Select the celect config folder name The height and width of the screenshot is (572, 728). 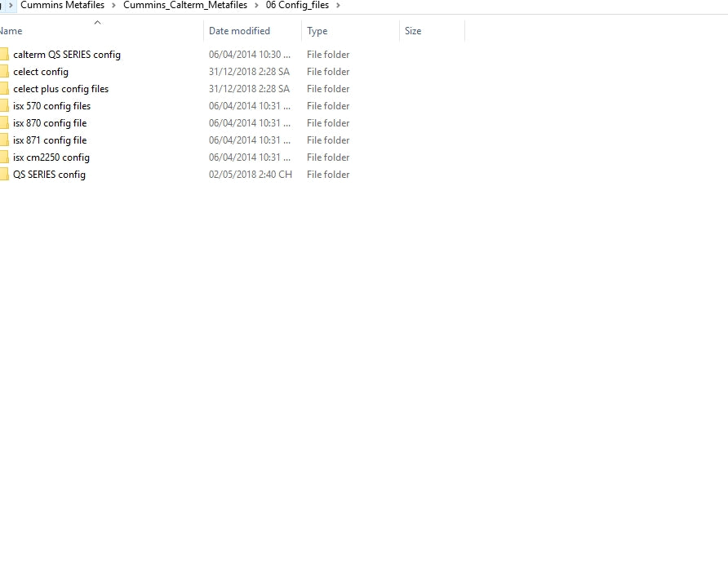click(40, 71)
